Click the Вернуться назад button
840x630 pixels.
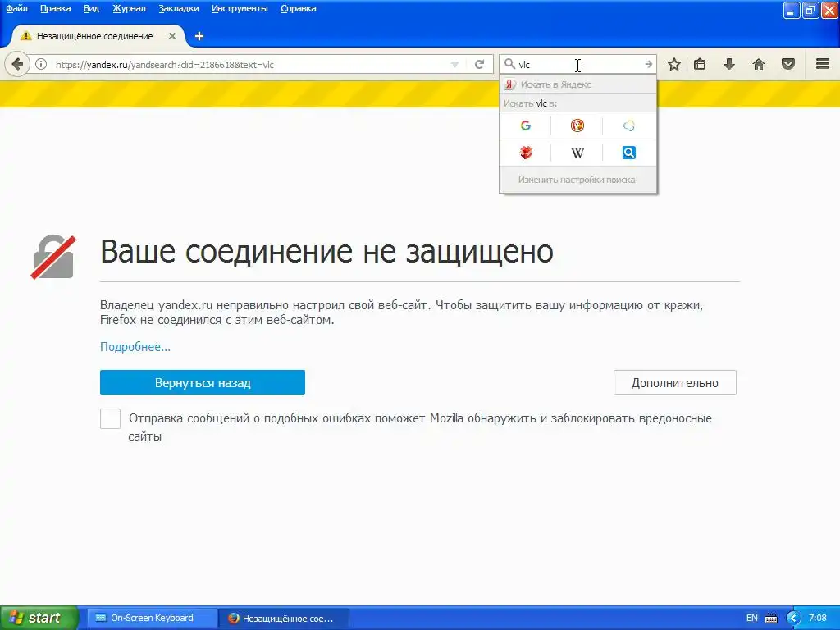(203, 382)
